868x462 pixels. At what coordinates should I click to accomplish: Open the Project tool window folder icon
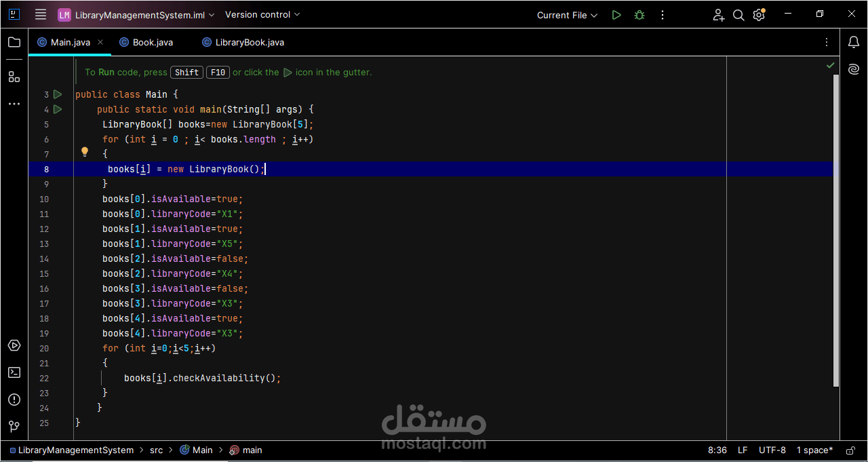tap(14, 42)
